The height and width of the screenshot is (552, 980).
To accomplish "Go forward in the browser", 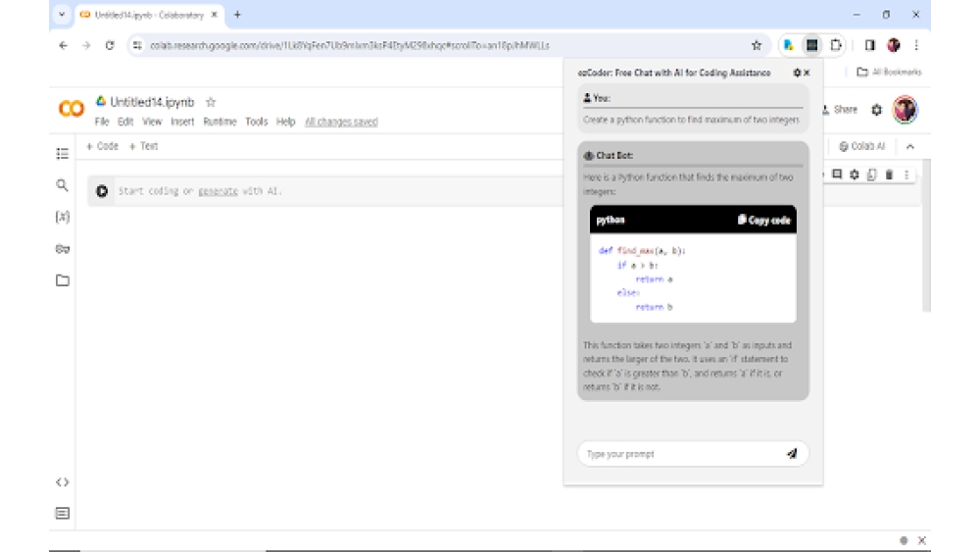I will 86,45.
